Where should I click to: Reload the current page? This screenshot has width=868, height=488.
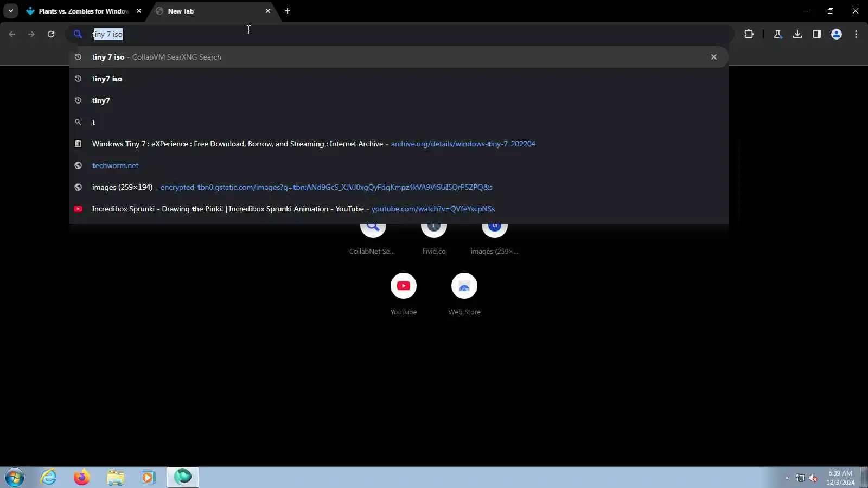pyautogui.click(x=51, y=34)
